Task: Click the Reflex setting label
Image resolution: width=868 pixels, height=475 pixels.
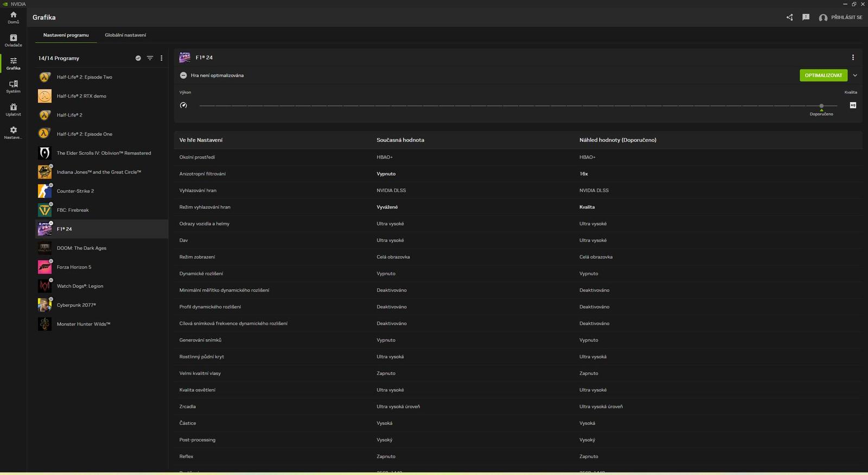Action: coord(186,457)
